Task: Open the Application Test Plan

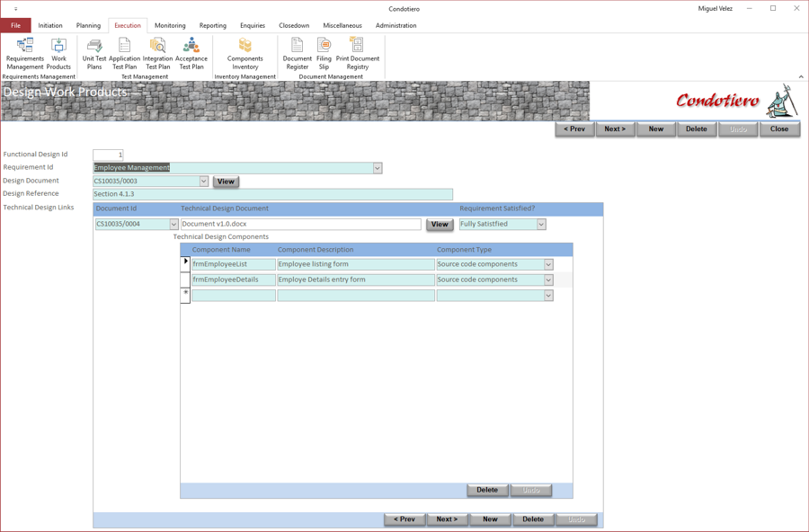Action: point(124,54)
